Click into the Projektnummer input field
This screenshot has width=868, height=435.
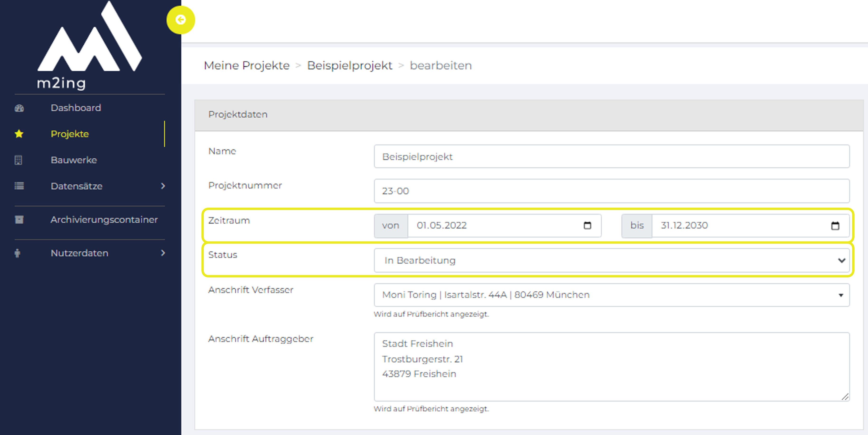click(612, 191)
